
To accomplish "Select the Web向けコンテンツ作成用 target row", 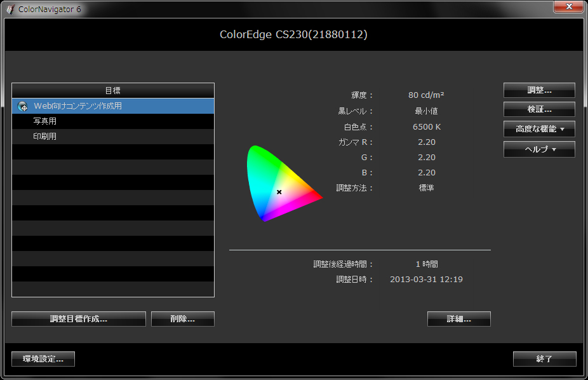I will (113, 106).
